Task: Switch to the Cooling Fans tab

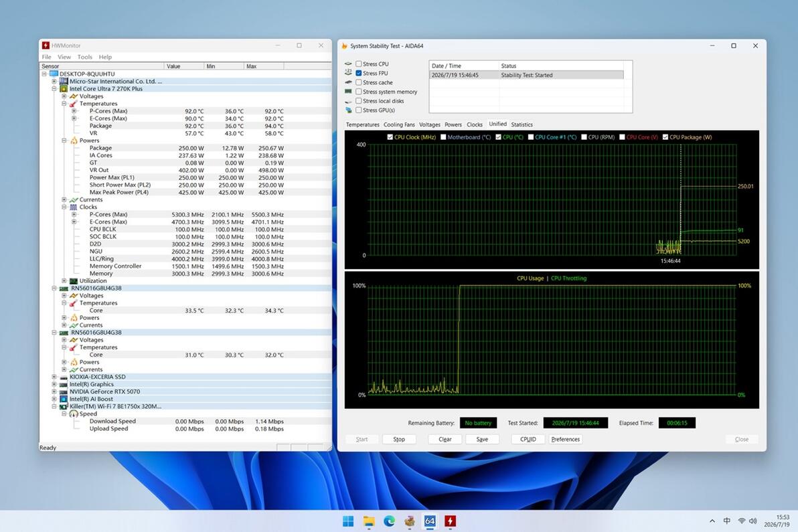Action: click(399, 124)
